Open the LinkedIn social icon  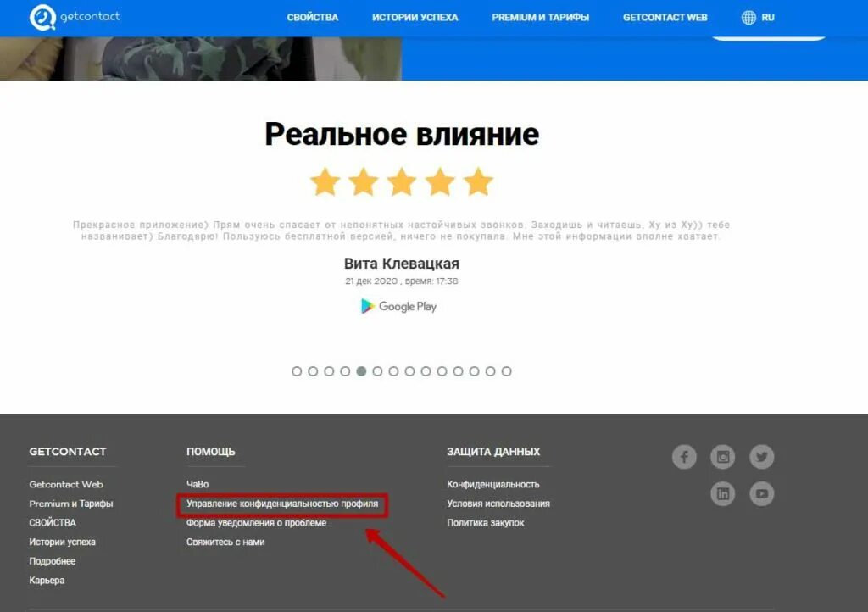723,493
